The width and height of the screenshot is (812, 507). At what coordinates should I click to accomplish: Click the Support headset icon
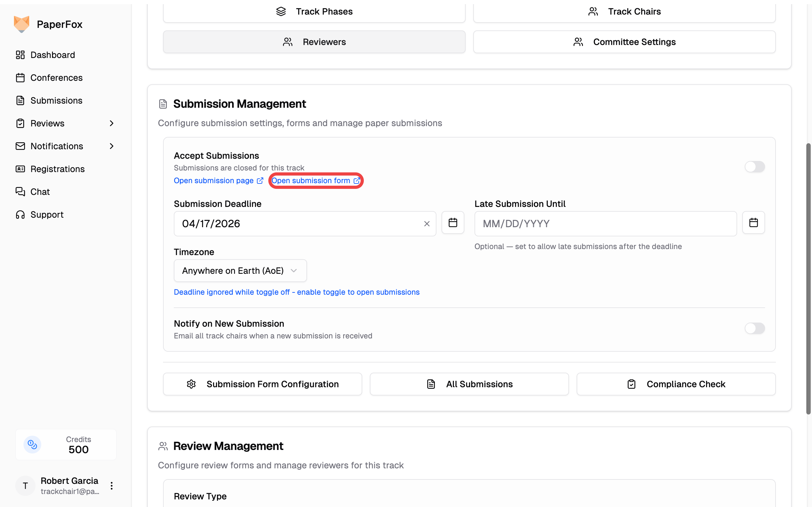[x=20, y=215]
